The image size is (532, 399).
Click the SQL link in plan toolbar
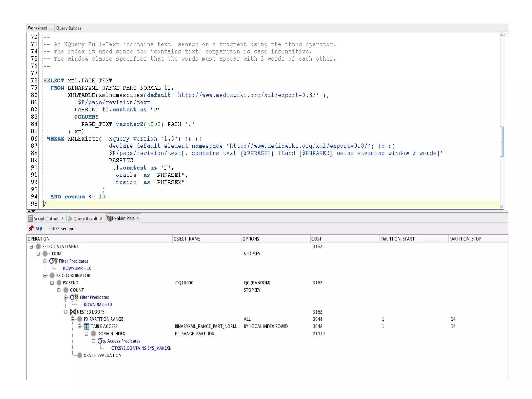[39, 229]
